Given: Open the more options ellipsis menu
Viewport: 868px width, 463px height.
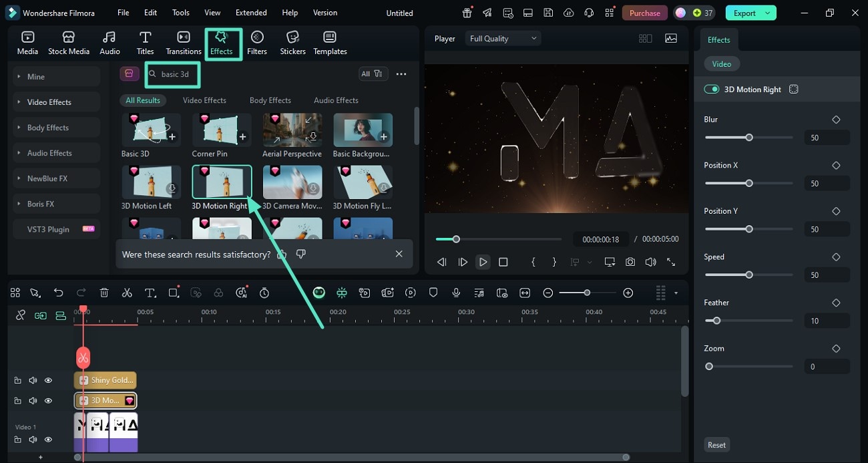Looking at the screenshot, I should (401, 74).
